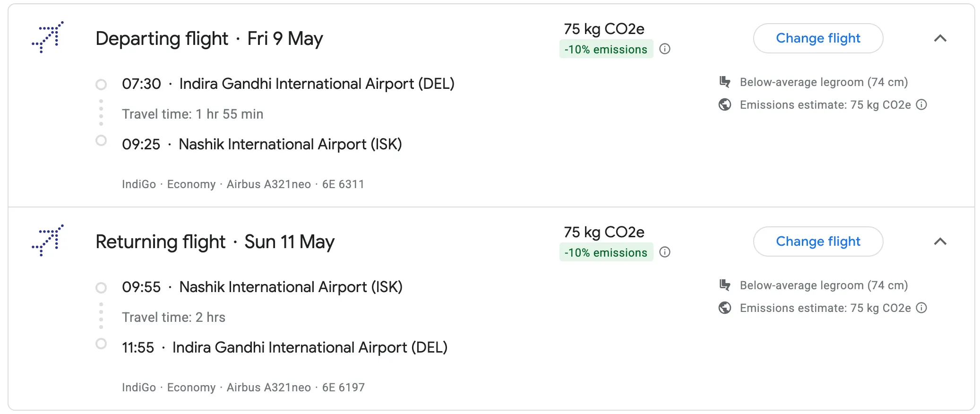Select the Departing flight Fri 9 May header
Viewport: 980px width, 414px height.
click(x=209, y=38)
